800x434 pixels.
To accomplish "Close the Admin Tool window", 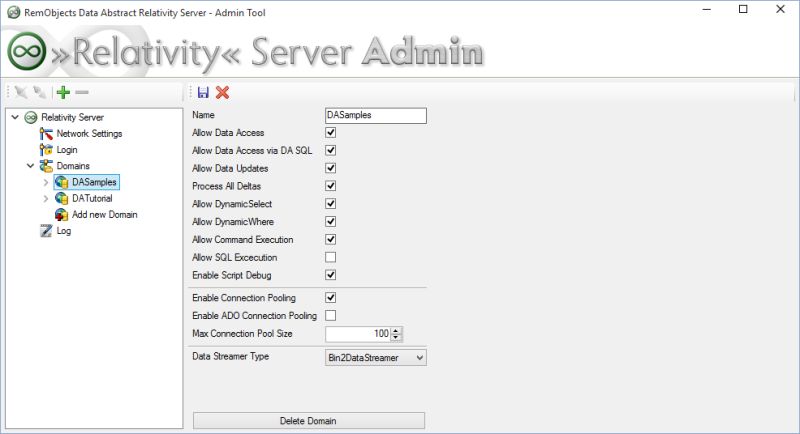I will coord(781,9).
